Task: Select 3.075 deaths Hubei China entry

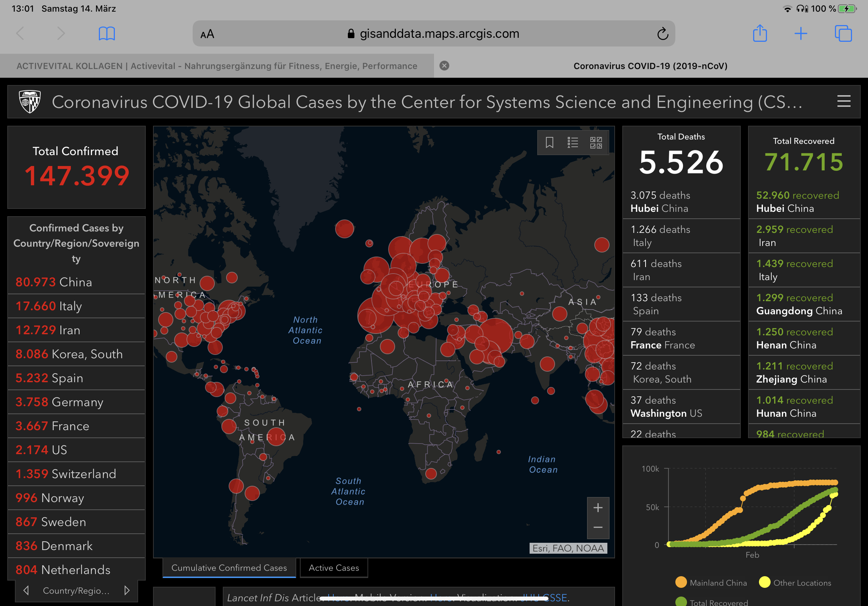Action: pyautogui.click(x=681, y=202)
